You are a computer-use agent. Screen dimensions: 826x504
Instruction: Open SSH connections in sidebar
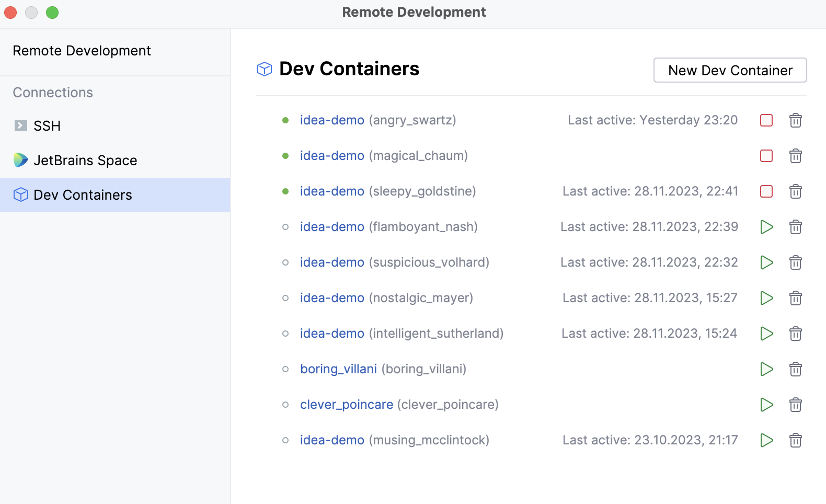(115, 126)
